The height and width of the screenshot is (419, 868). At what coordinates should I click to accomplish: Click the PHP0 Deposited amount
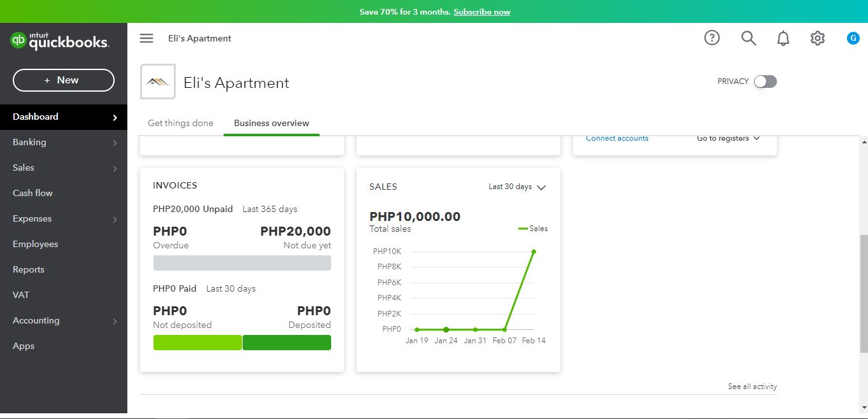[314, 311]
